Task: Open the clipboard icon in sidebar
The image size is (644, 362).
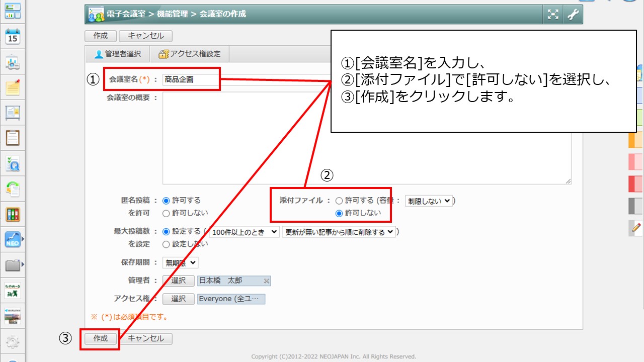Action: [13, 138]
